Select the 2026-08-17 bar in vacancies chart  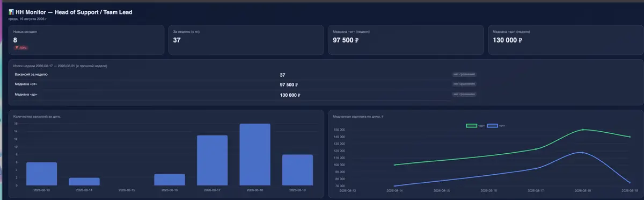(x=212, y=161)
